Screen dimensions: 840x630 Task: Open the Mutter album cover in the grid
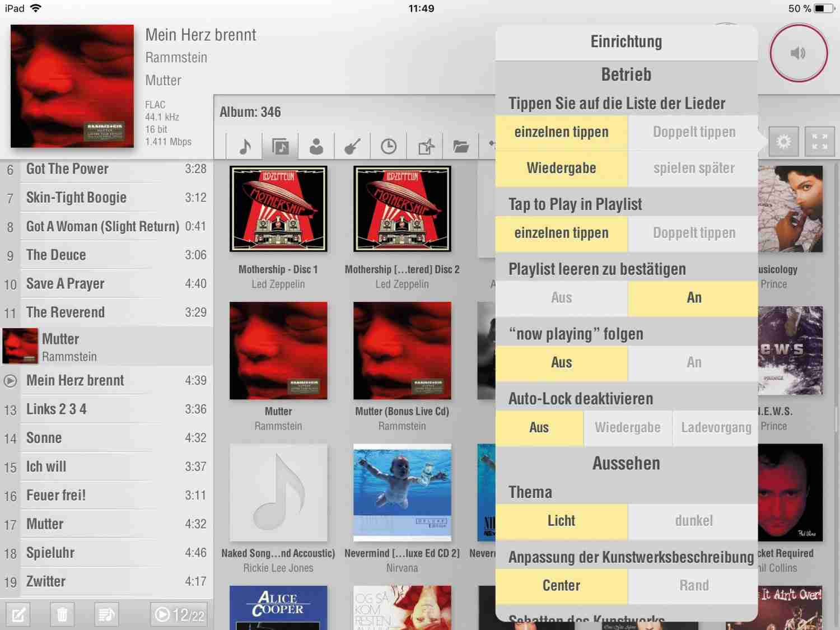pos(278,351)
